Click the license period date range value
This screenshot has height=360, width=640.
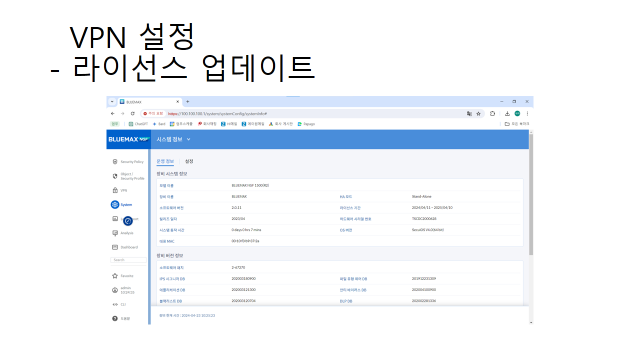click(432, 208)
